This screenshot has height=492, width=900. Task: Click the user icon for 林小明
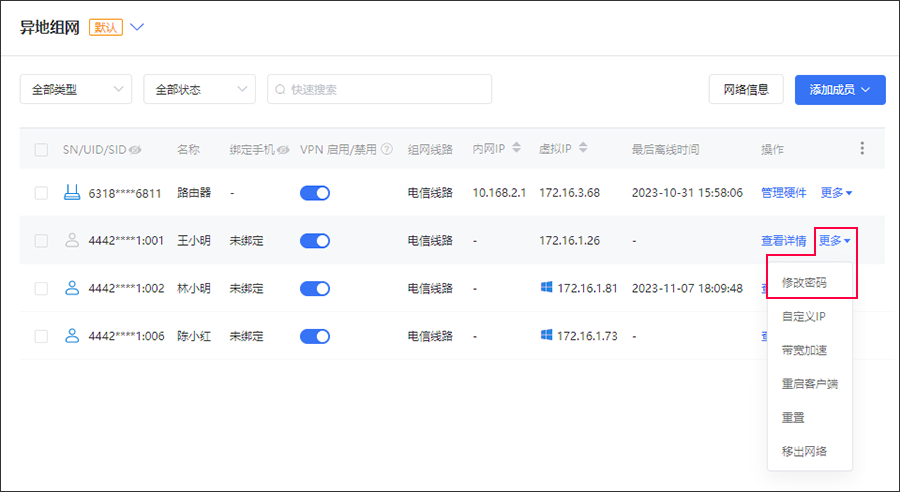71,288
